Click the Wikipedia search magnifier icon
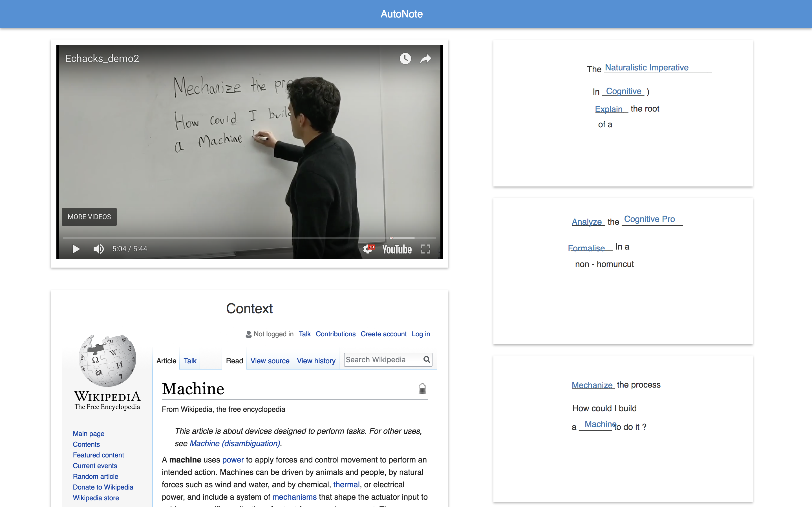This screenshot has width=812, height=507. click(x=427, y=359)
